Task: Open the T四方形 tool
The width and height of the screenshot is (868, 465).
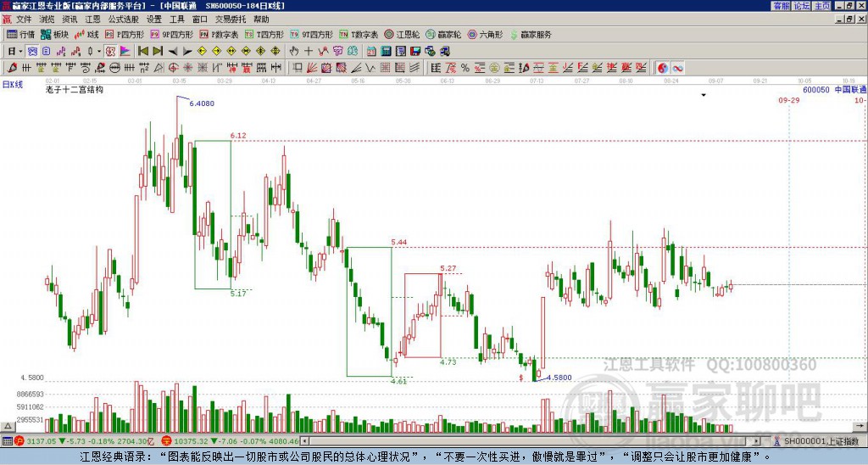Action: click(264, 34)
